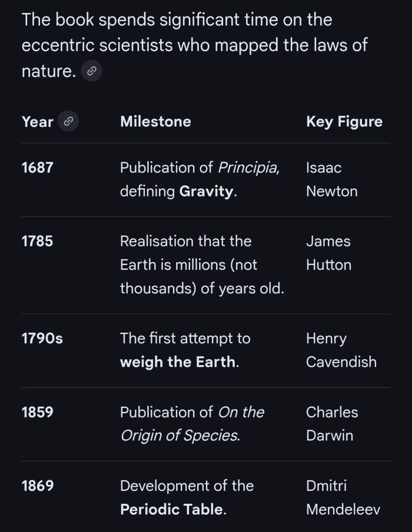The image size is (412, 532).
Task: Click the link icon after "nature."
Action: (x=92, y=71)
